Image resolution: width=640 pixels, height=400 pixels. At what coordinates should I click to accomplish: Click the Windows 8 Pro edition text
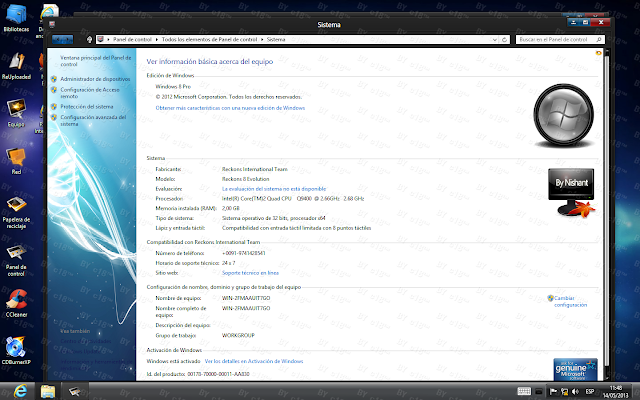click(x=173, y=87)
